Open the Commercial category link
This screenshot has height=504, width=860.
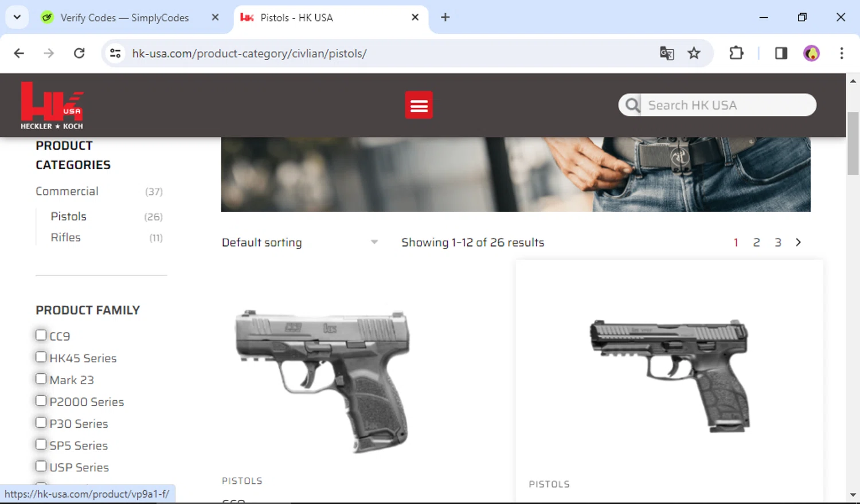tap(67, 191)
